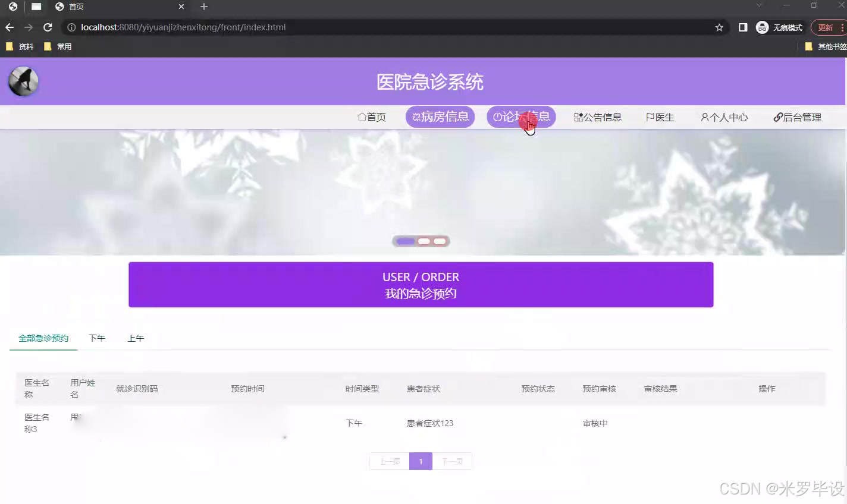
Task: Select the 全部急诊预约 tab
Action: pos(42,338)
